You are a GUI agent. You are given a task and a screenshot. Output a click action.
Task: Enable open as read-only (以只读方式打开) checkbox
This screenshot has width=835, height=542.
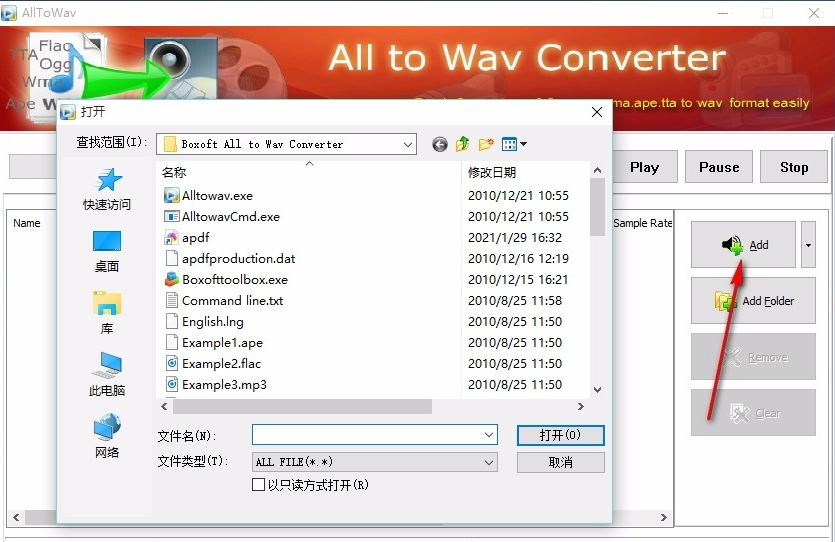pos(258,484)
